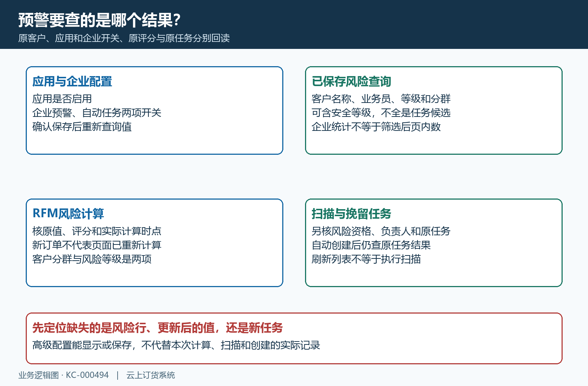
Task: Click the line 企业统计不等于筛选后页内数
Action: pos(376,127)
